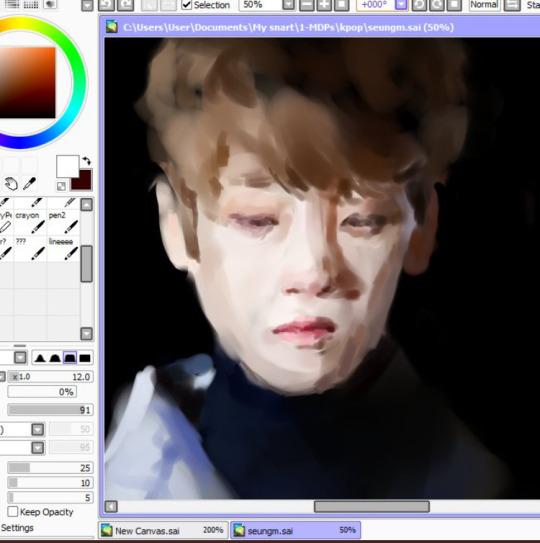Click the Undo arrow in the top toolbar
The width and height of the screenshot is (540, 543).
pos(106,5)
